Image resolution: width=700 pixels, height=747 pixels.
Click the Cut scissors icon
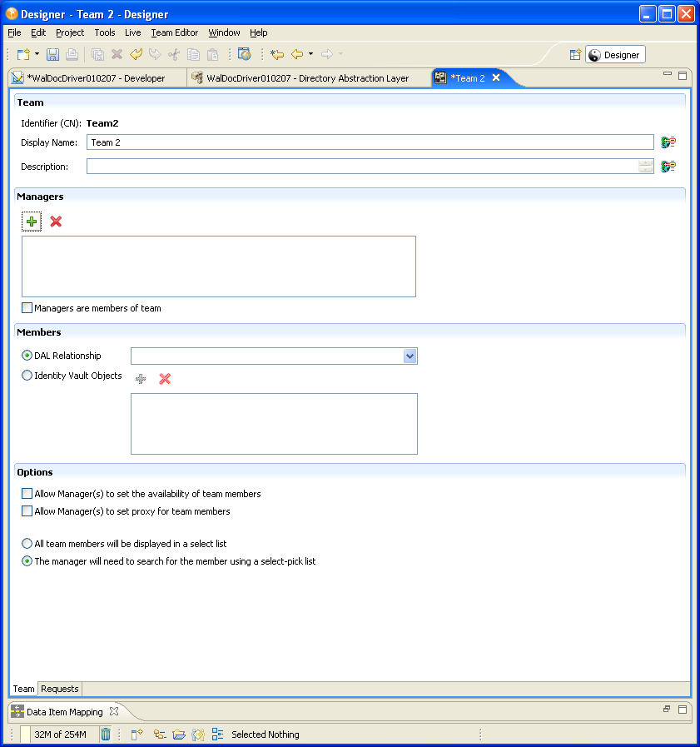[x=174, y=54]
